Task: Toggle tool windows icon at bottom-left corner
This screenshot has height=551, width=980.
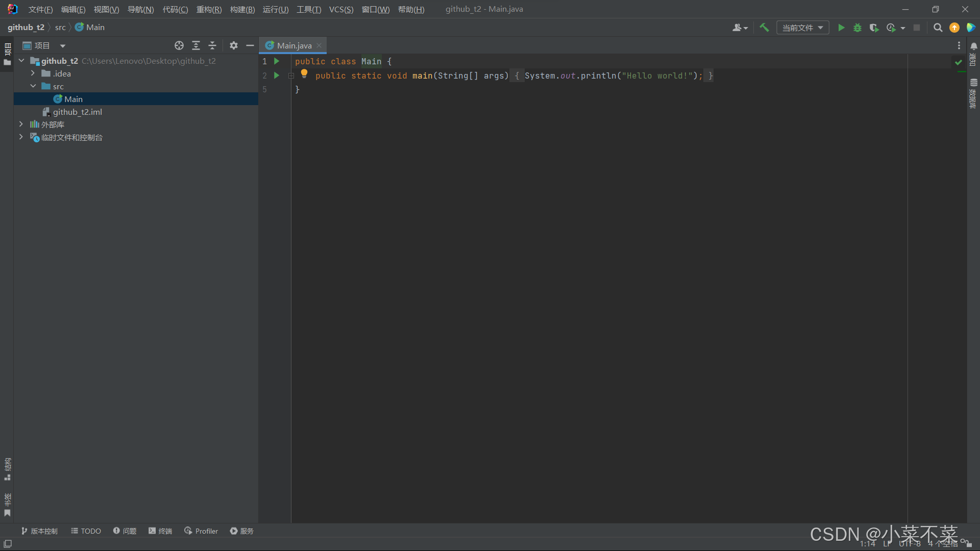Action: click(x=8, y=544)
